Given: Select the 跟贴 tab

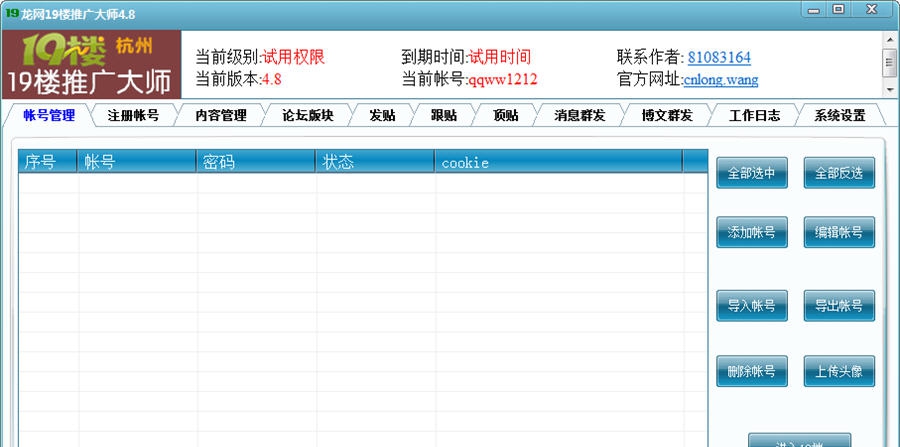Looking at the screenshot, I should [444, 115].
